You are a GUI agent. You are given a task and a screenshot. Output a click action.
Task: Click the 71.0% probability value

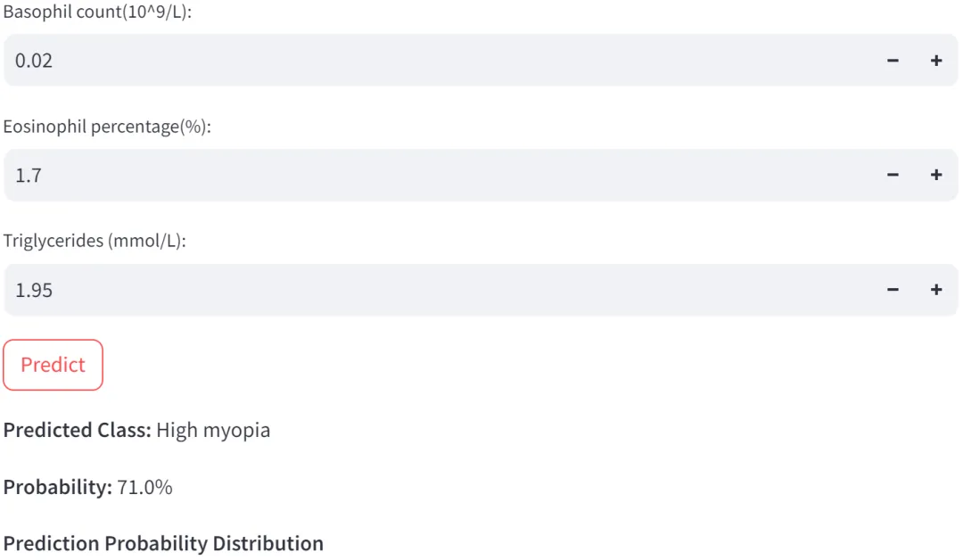[x=144, y=487]
